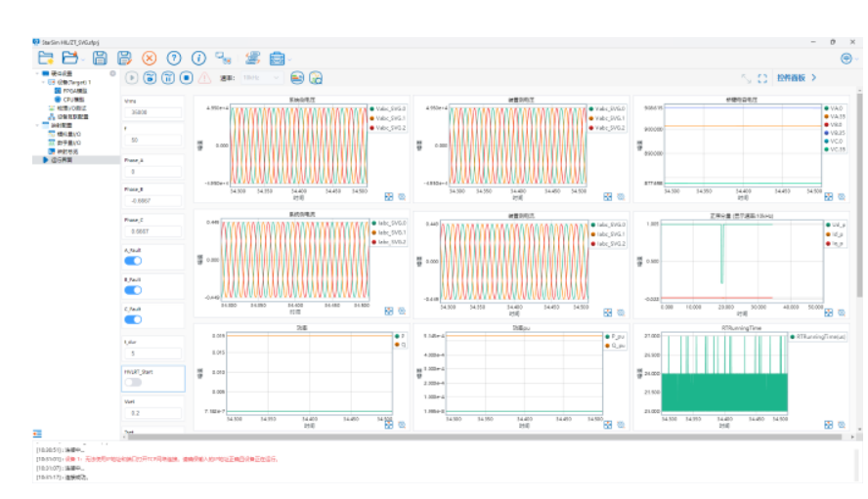This screenshot has width=868, height=499.
Task: Click the green RTRunningTime legend color dot
Action: coord(793,337)
